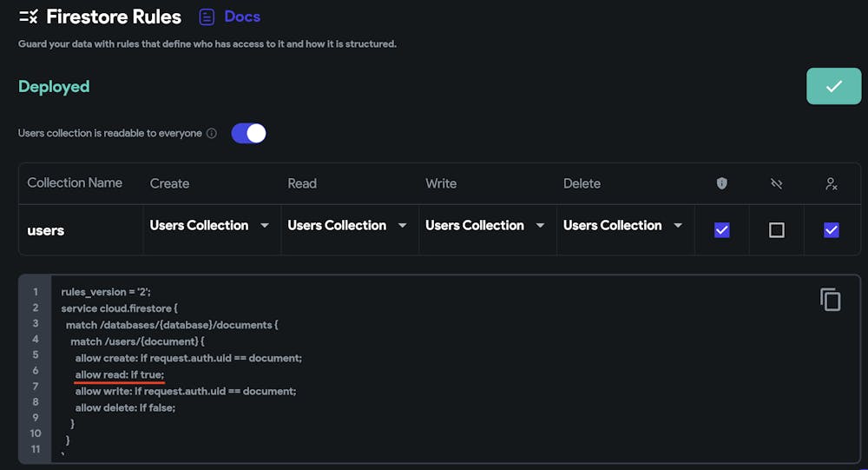Disable Users collection readable to everyone toggle

click(248, 133)
